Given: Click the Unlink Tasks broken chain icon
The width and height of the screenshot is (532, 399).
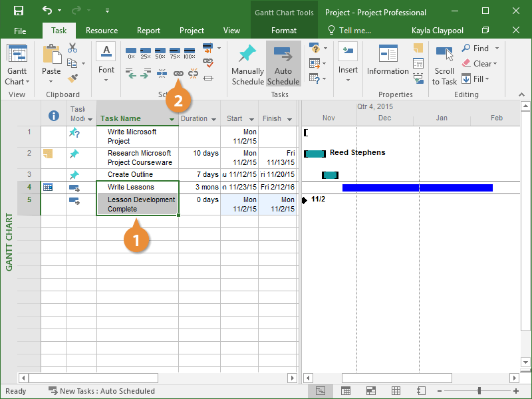Looking at the screenshot, I should click(193, 74).
